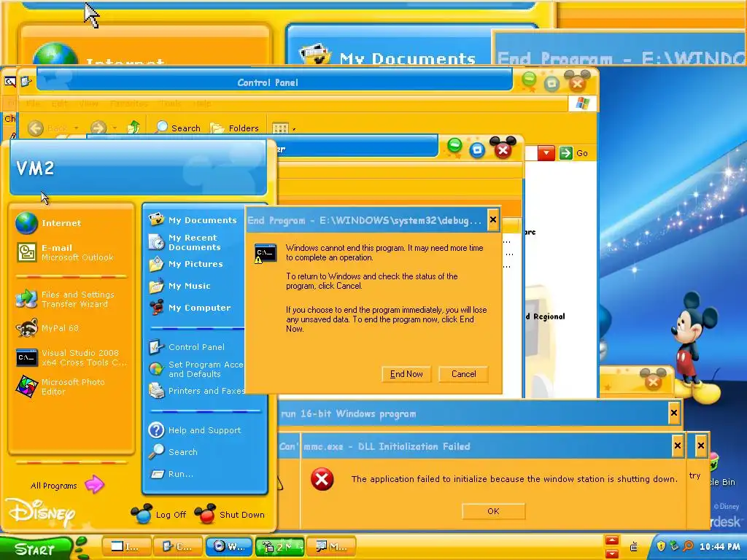Click the Start button on taskbar
This screenshot has height=560, width=747.
[36, 548]
